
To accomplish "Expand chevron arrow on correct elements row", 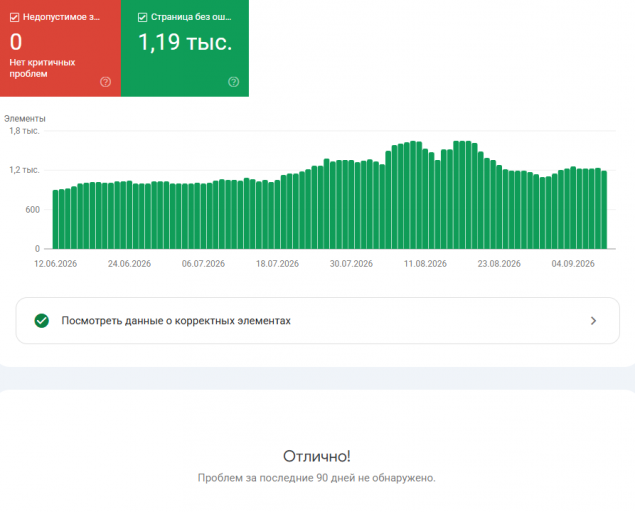I will point(593,321).
